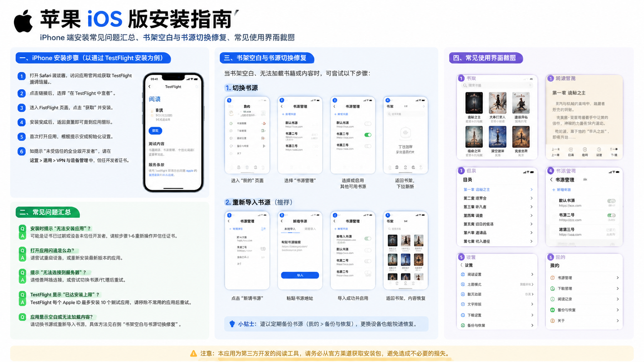Expand the 第七章 chevron in 目录
Viewport: 644px width, 362px height.
click(532, 241)
